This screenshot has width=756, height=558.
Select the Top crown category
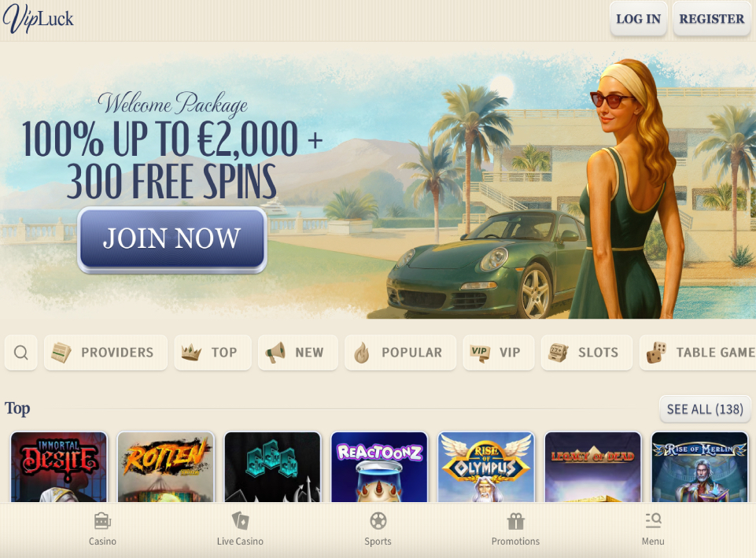[x=212, y=353]
